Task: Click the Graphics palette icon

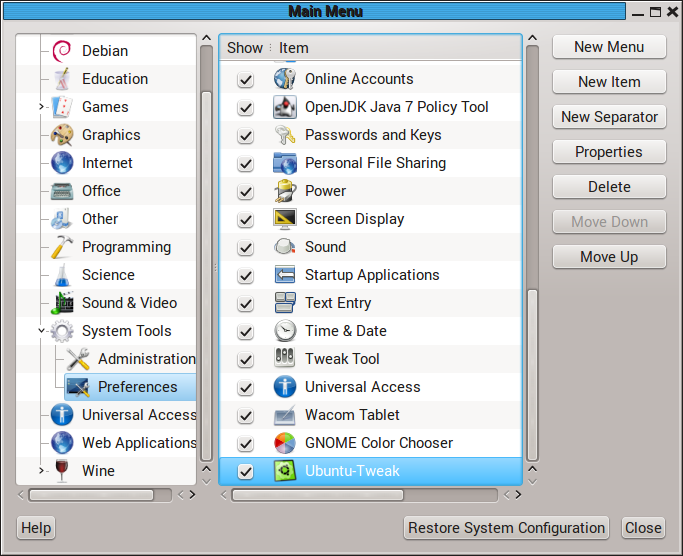Action: [x=62, y=135]
